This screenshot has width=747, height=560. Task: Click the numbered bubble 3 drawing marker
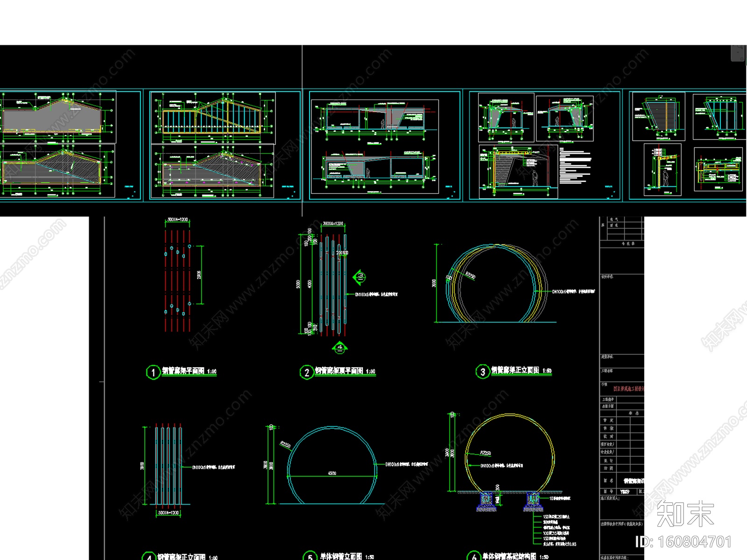tap(482, 372)
